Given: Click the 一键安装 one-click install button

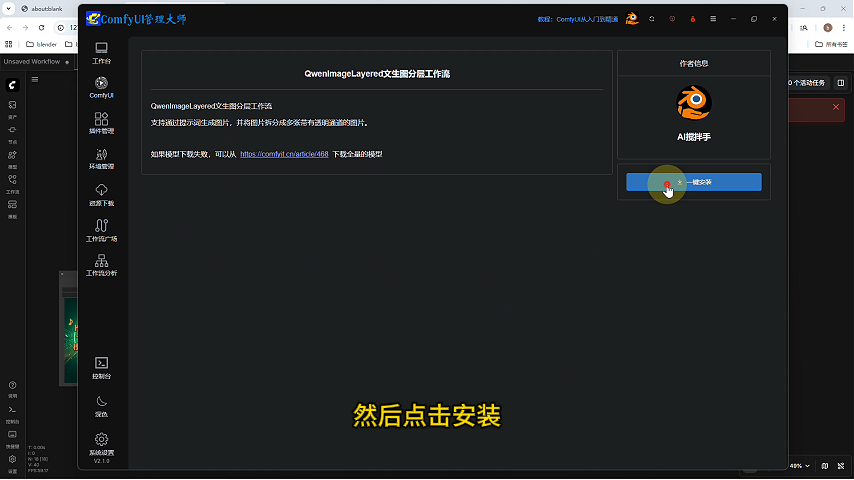Looking at the screenshot, I should click(x=693, y=182).
